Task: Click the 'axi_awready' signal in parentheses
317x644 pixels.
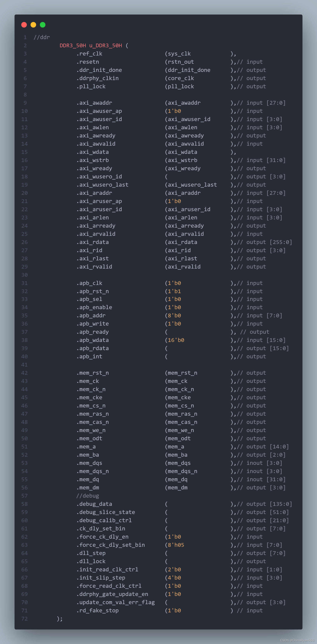Action: coord(186,136)
